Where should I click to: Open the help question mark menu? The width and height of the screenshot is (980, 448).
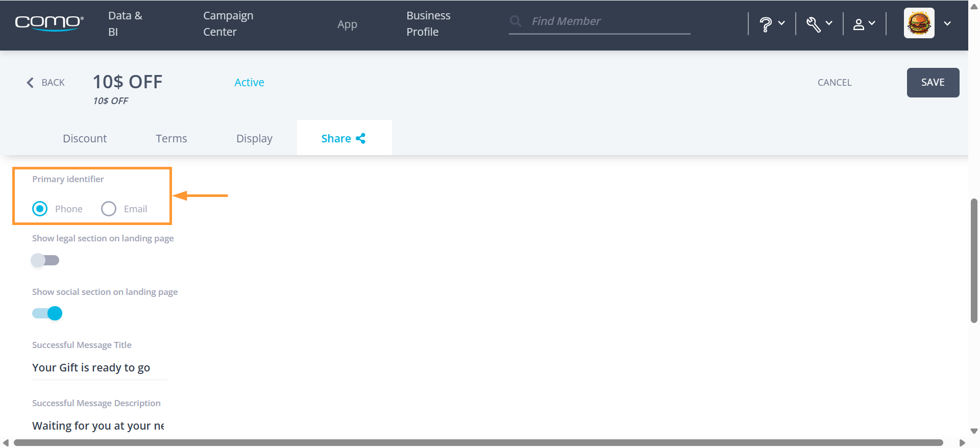[x=765, y=24]
